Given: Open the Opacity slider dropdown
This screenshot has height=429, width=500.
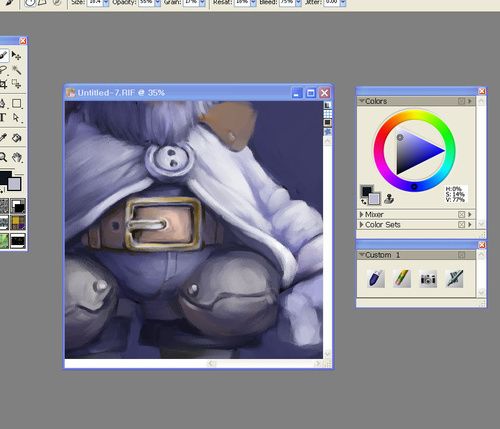Looking at the screenshot, I should click(x=158, y=3).
